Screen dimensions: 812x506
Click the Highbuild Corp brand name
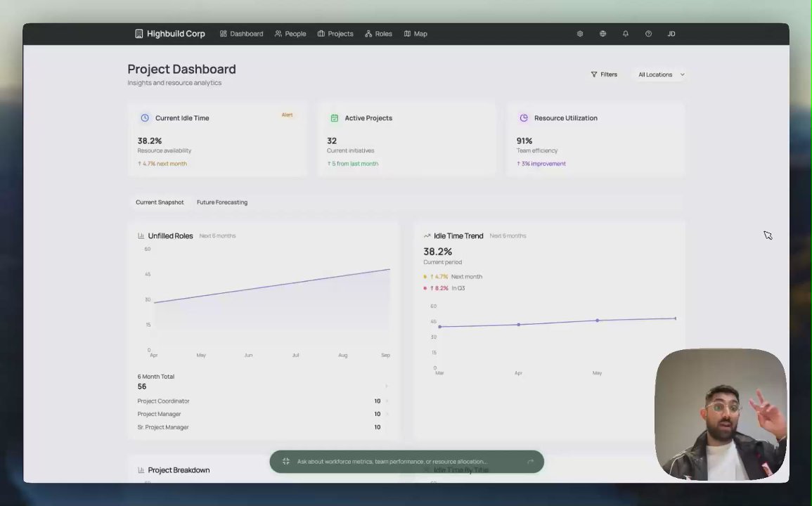pyautogui.click(x=176, y=34)
